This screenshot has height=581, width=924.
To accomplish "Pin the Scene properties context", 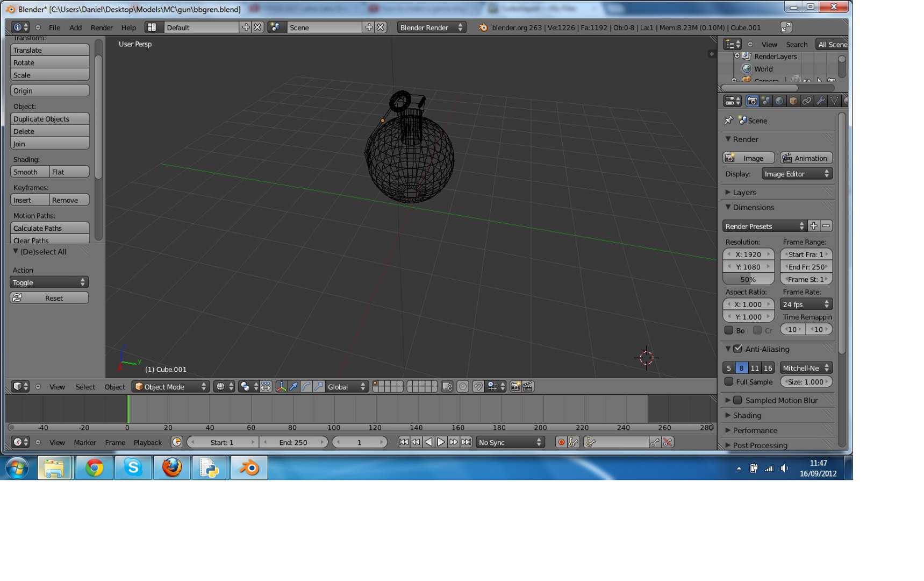I will click(728, 121).
